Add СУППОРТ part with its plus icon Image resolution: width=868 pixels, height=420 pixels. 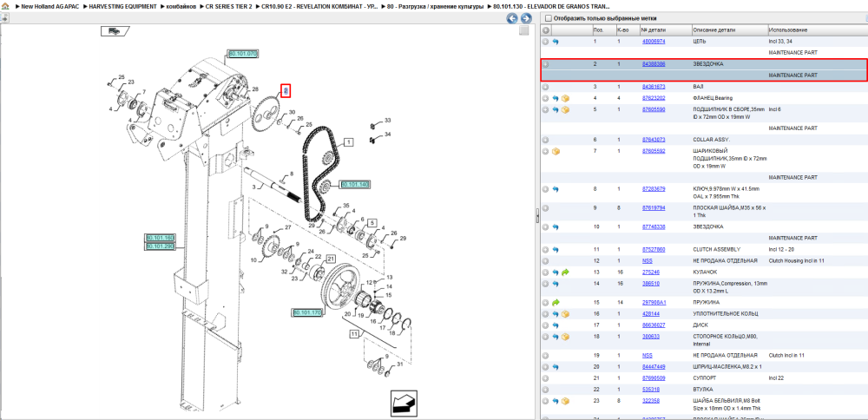[546, 378]
